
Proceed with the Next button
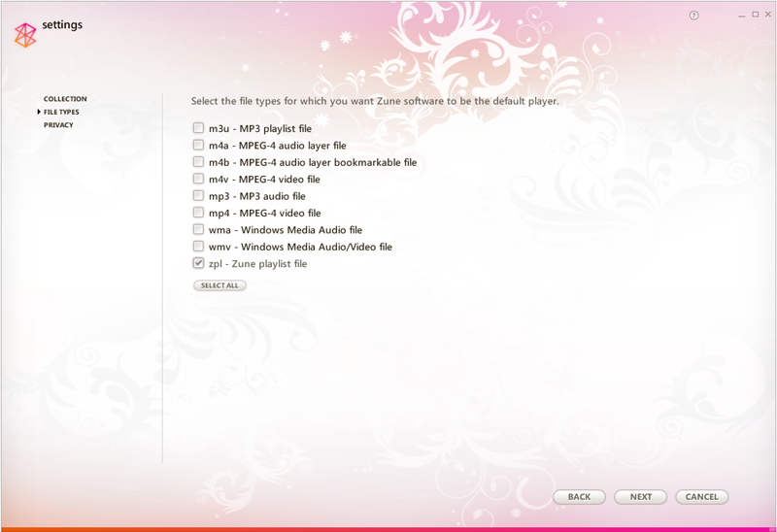coord(641,497)
